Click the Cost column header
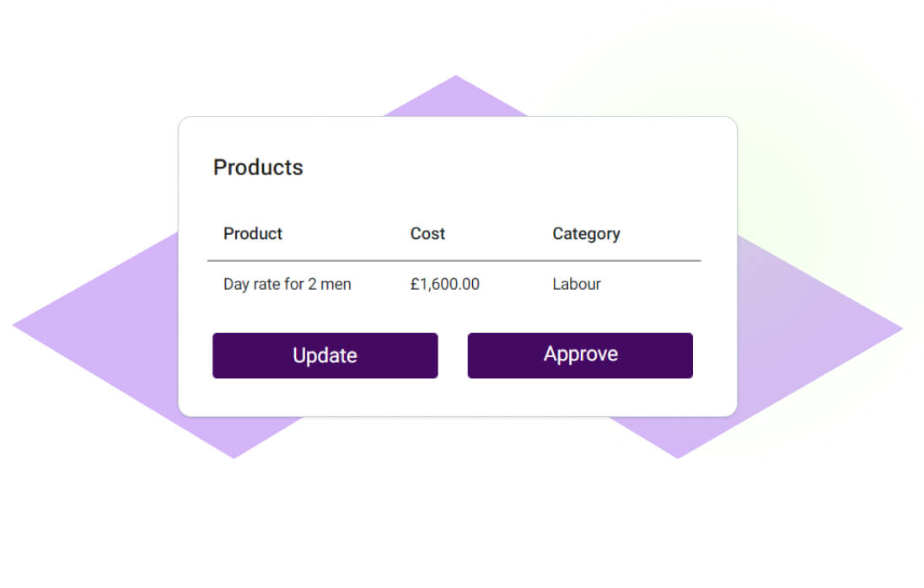 pyautogui.click(x=427, y=233)
